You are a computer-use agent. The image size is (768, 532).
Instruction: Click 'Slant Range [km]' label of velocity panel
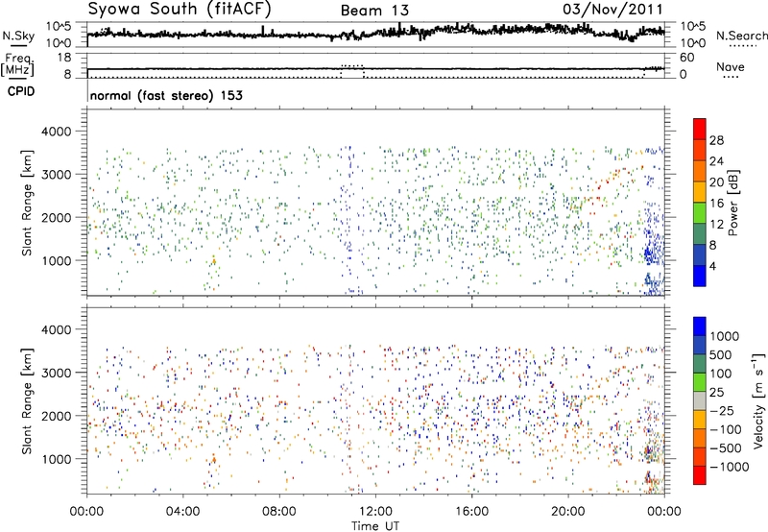pos(27,400)
